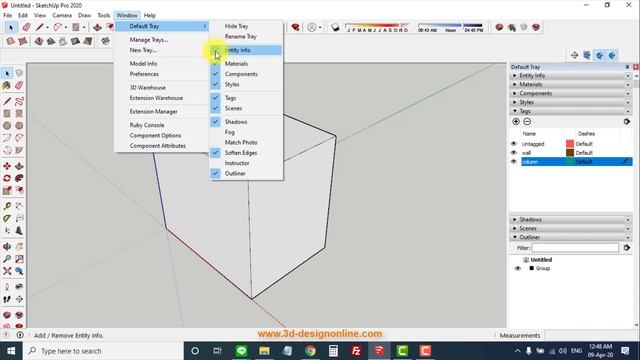Select the Zoom Extents tool
The image size is (640, 360).
click(7, 271)
